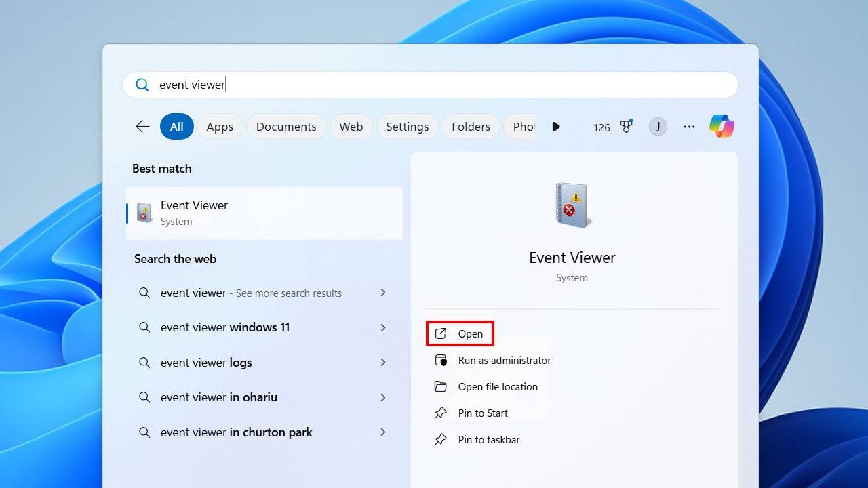The image size is (868, 488).
Task: Click the Pin to taskbar pin icon
Action: coord(441,439)
